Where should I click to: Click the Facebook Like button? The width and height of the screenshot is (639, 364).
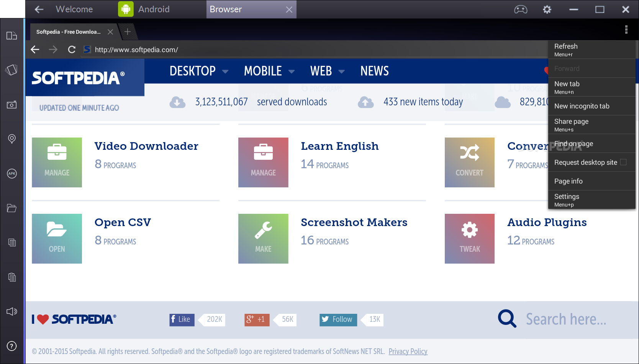pos(182,320)
